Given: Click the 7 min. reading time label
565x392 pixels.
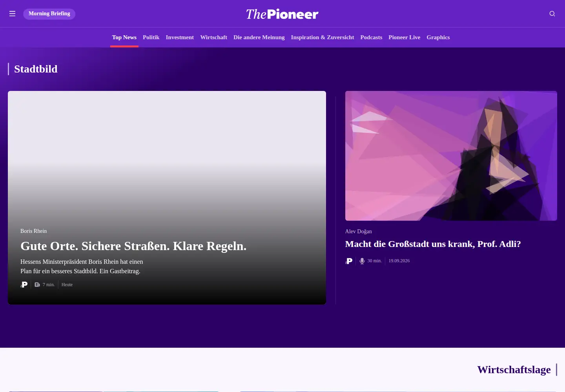Looking at the screenshot, I should pyautogui.click(x=49, y=285).
